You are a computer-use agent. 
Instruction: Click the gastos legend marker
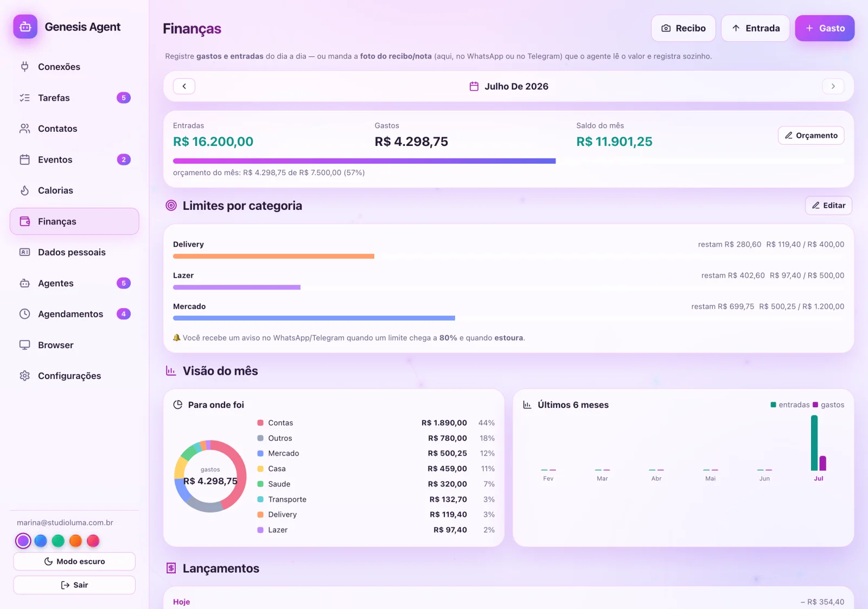point(815,405)
